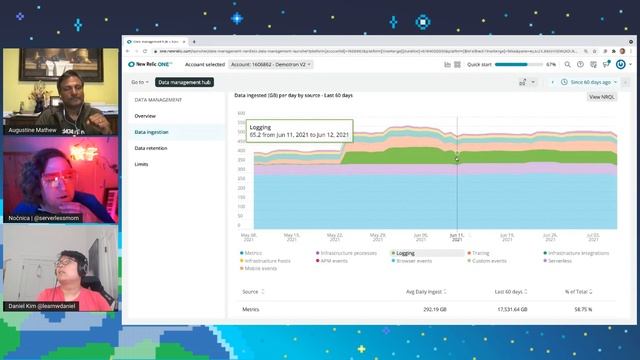Image resolution: width=640 pixels, height=360 pixels.
Task: Open the user account power-circle icon
Action: click(621, 64)
